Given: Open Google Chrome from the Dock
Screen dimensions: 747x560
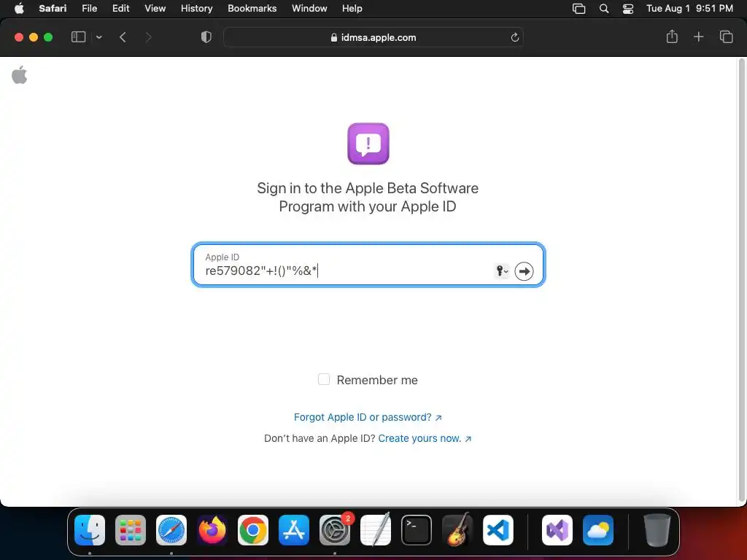Looking at the screenshot, I should click(x=253, y=530).
